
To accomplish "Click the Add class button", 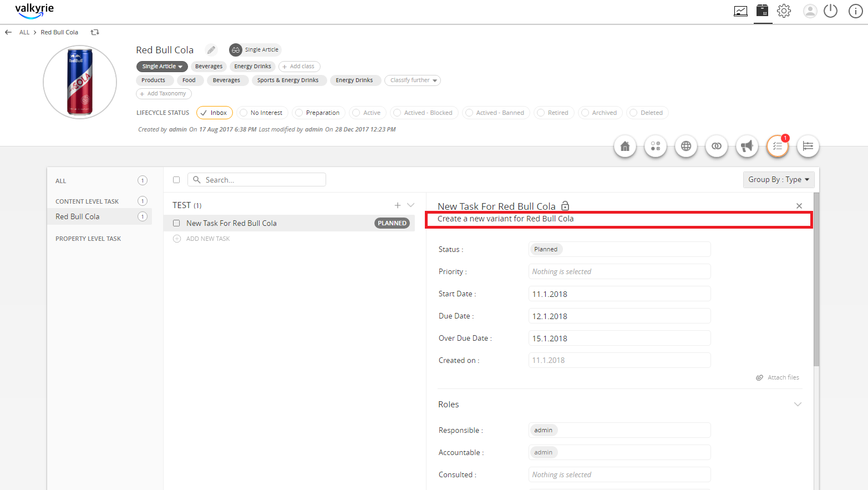I will pyautogui.click(x=300, y=67).
